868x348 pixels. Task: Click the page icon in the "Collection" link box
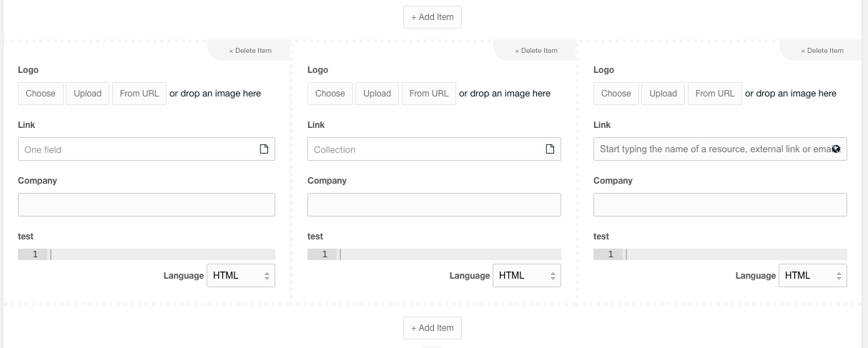click(x=550, y=149)
